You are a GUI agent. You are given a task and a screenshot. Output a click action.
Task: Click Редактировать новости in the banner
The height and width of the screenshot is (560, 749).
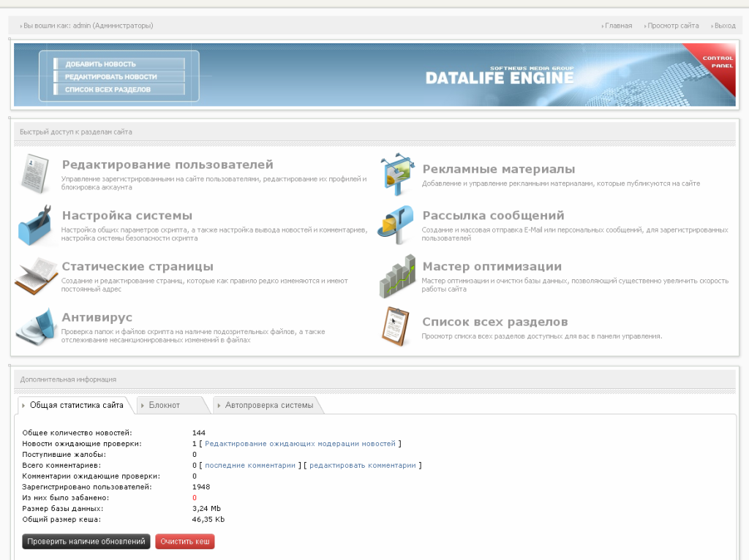point(110,77)
